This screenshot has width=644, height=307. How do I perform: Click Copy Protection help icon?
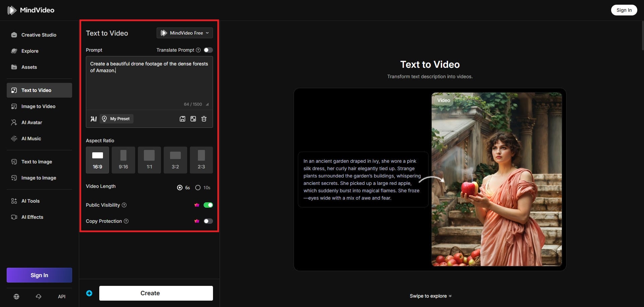tap(126, 221)
